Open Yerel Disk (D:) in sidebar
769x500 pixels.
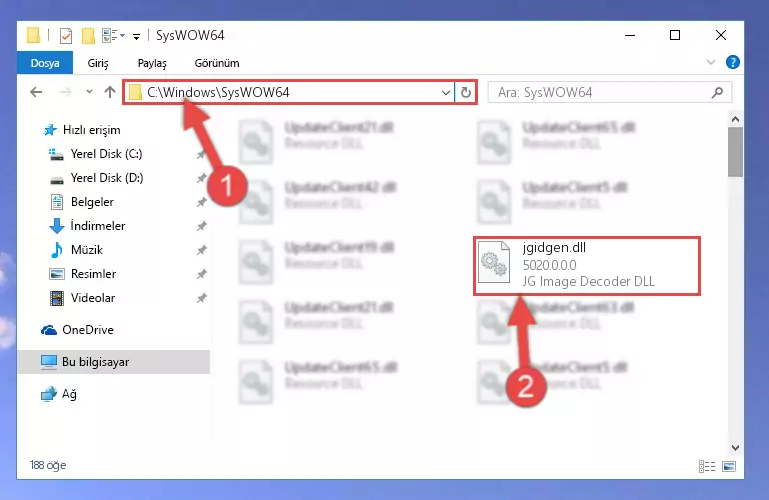pos(107,178)
